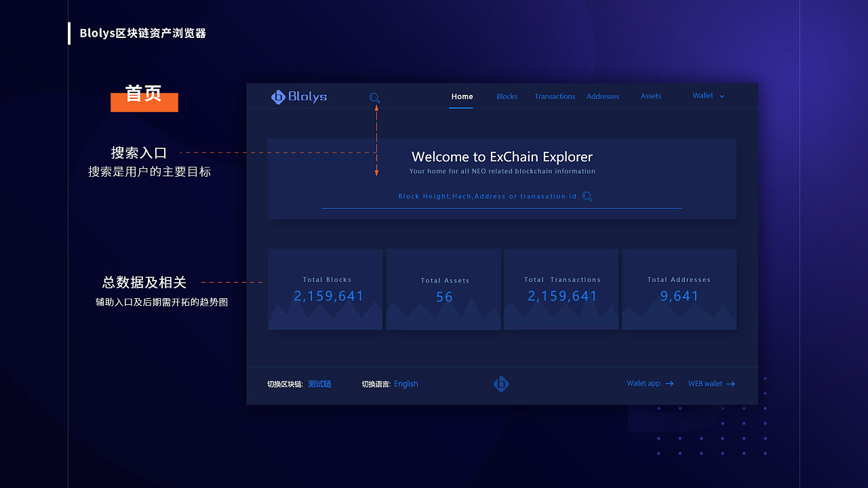Open the Home tab
The width and height of the screenshot is (868, 488).
pos(462,96)
